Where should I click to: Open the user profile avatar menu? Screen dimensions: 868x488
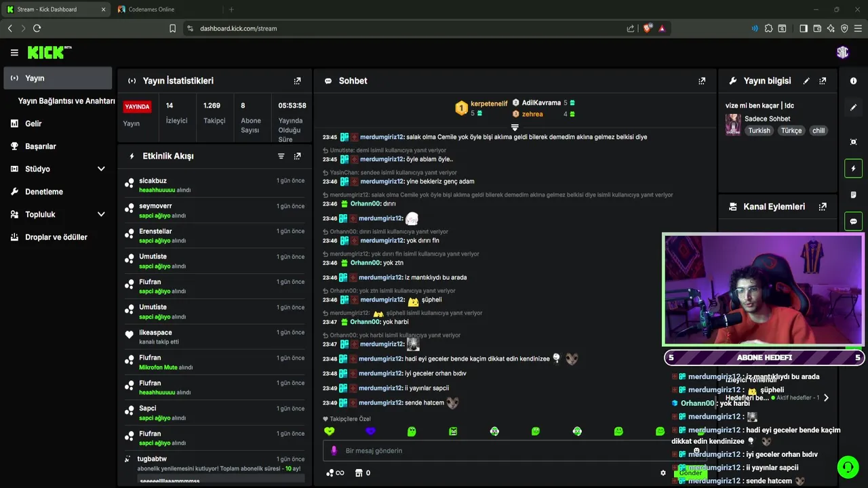(x=842, y=52)
